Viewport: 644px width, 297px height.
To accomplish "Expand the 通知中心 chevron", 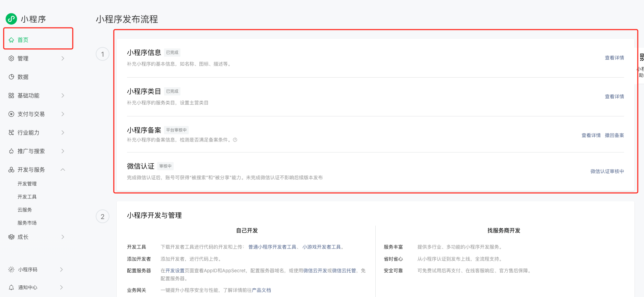I will pos(62,287).
